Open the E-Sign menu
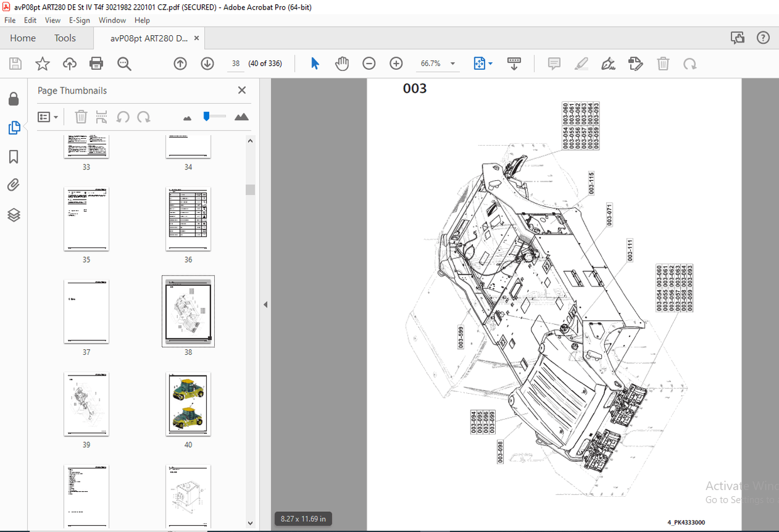Image resolution: width=779 pixels, height=532 pixels. click(79, 20)
